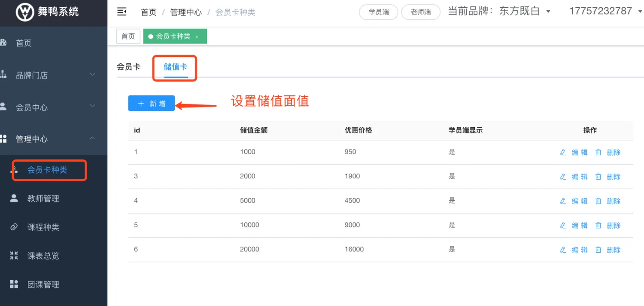Click the edit pencil icon for 5000 row
The image size is (644, 306).
563,201
